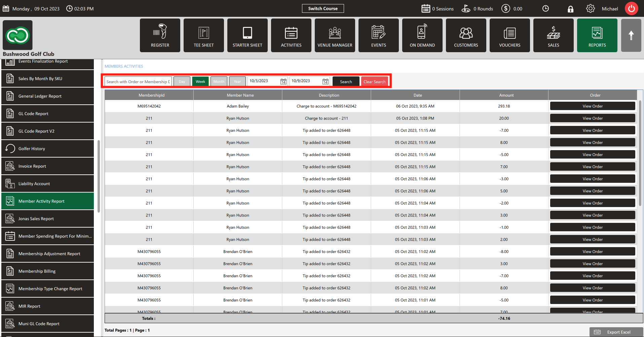Open Membership Billing report
Screen dimensions: 644x337
[x=48, y=271]
